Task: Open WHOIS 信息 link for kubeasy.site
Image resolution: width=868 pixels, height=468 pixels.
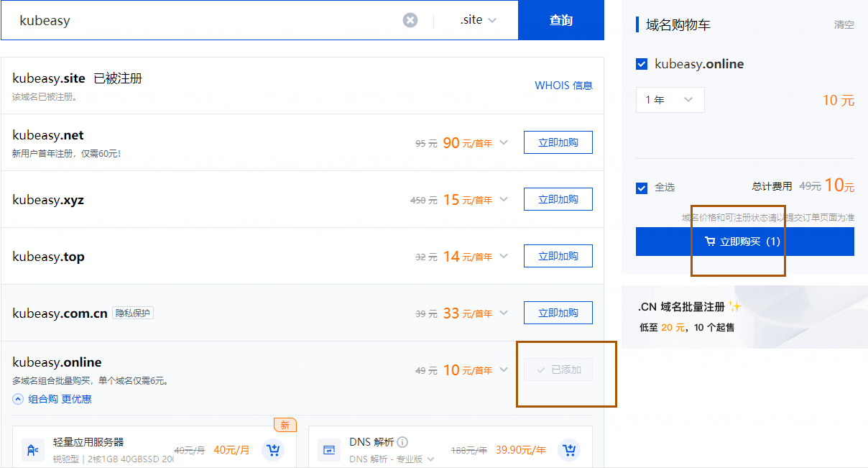Action: [563, 86]
